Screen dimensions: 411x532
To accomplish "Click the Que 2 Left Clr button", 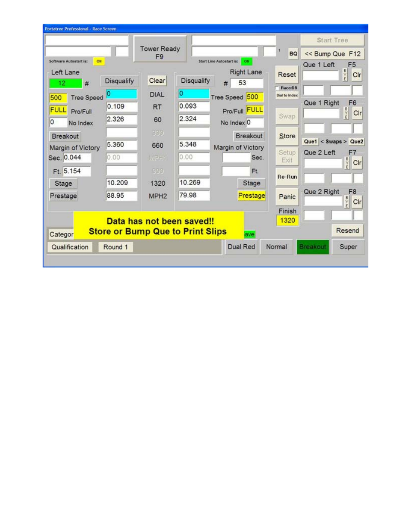I will [x=357, y=163].
